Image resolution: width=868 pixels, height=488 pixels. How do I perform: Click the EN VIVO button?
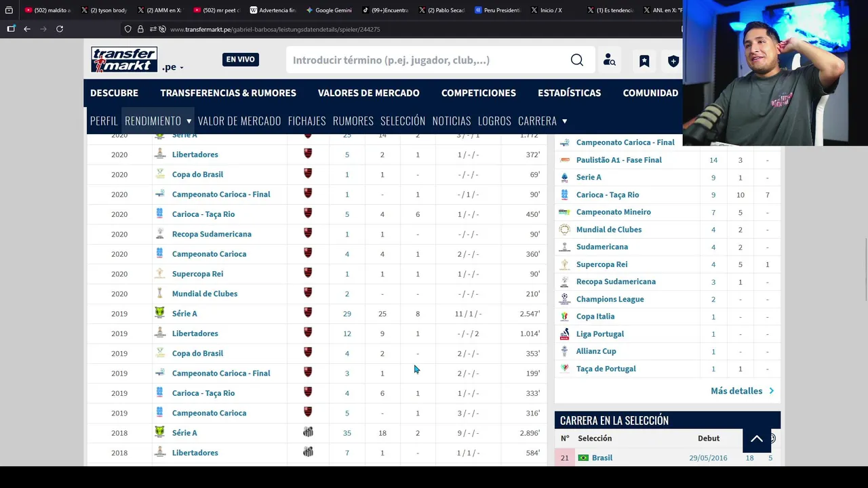241,60
